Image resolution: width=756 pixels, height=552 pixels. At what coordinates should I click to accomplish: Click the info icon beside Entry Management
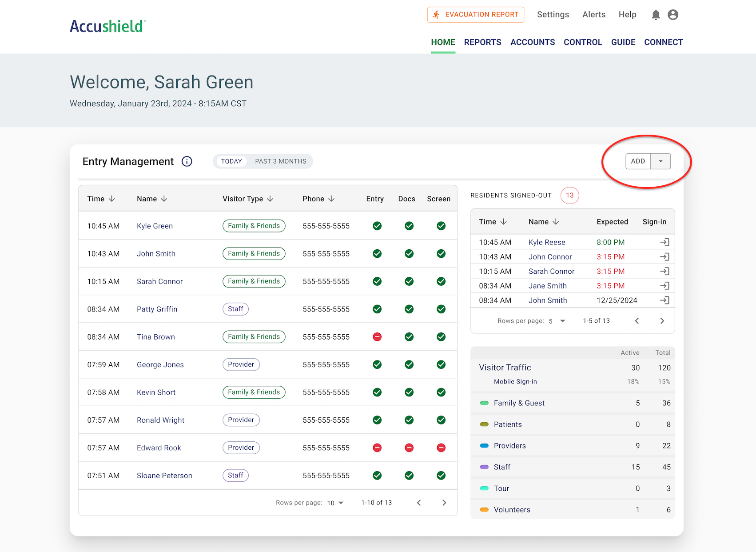coord(187,161)
